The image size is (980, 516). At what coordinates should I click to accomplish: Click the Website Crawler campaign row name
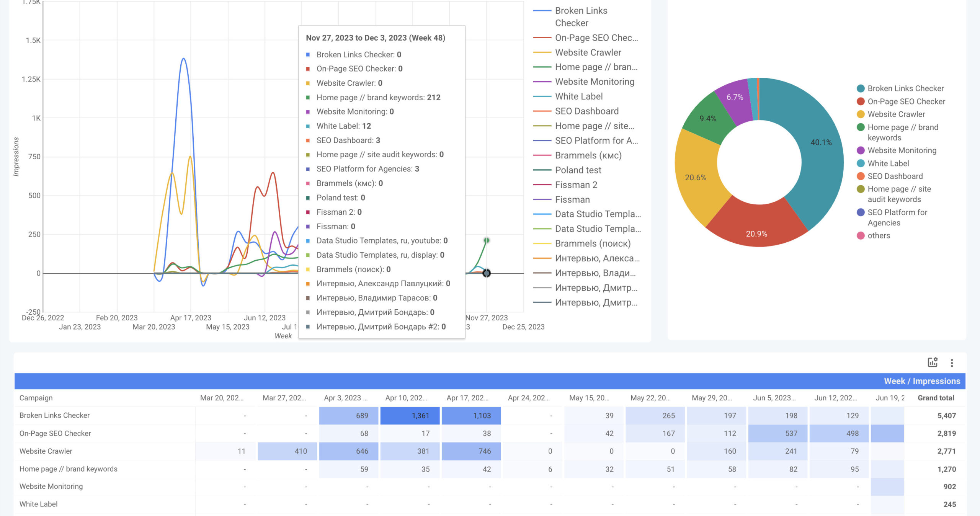click(46, 451)
